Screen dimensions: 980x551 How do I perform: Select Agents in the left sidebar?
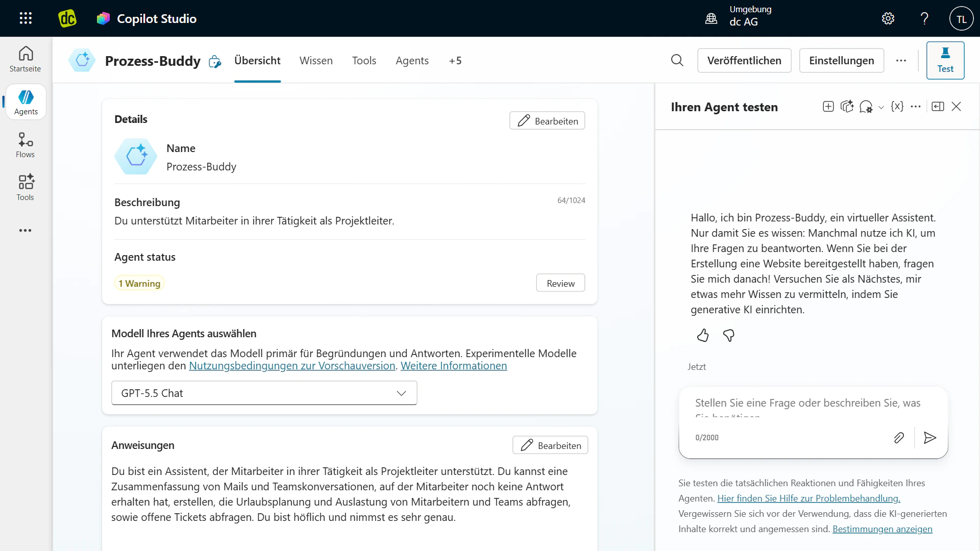coord(26,102)
